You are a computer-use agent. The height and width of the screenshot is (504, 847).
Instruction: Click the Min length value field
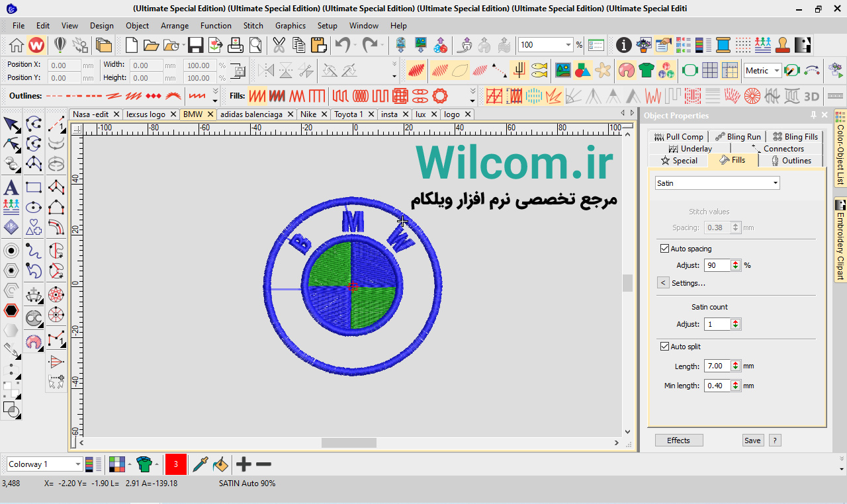[x=717, y=386]
